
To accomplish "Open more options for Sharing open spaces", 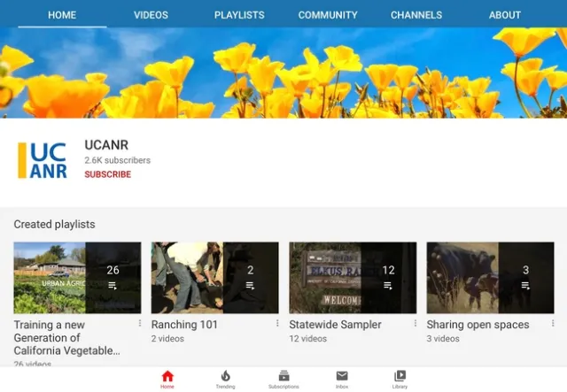I will 553,324.
